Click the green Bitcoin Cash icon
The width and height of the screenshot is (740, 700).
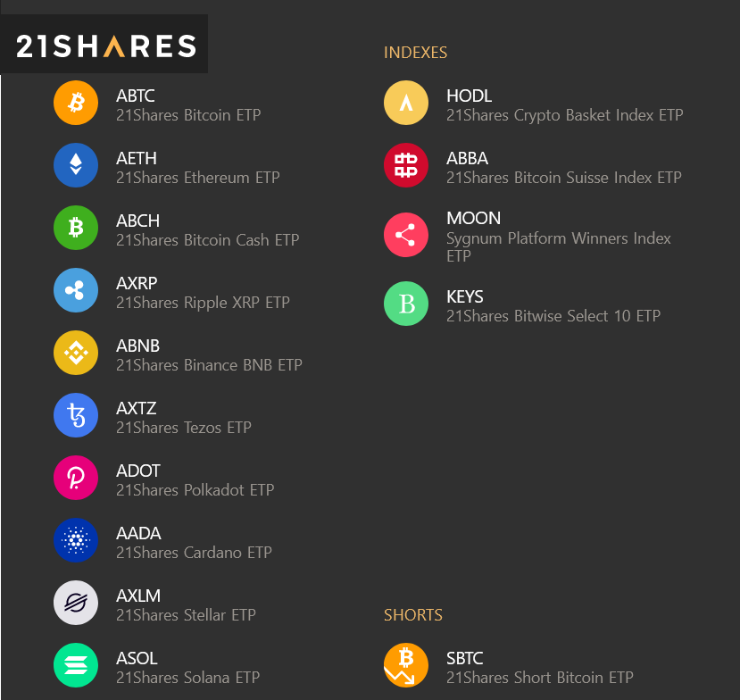pyautogui.click(x=76, y=228)
